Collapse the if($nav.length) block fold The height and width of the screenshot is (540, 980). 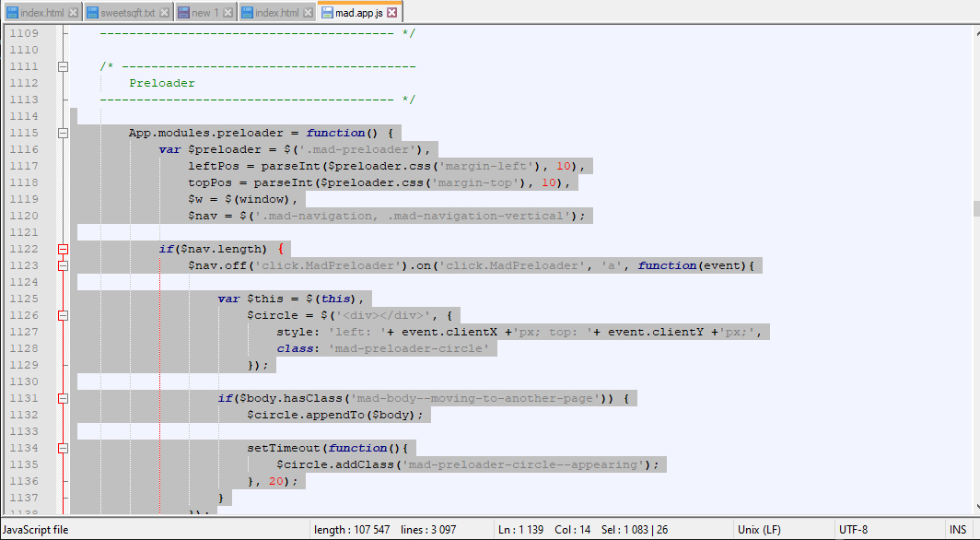pyautogui.click(x=64, y=249)
